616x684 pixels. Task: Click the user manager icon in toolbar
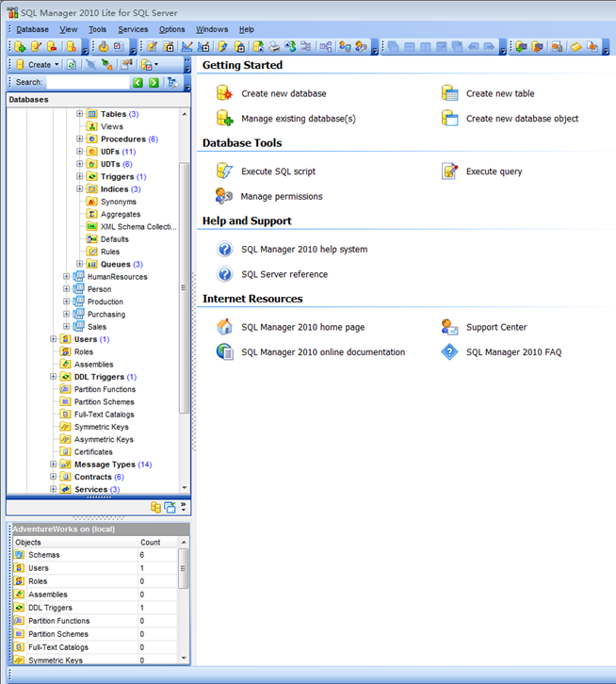pos(345,46)
